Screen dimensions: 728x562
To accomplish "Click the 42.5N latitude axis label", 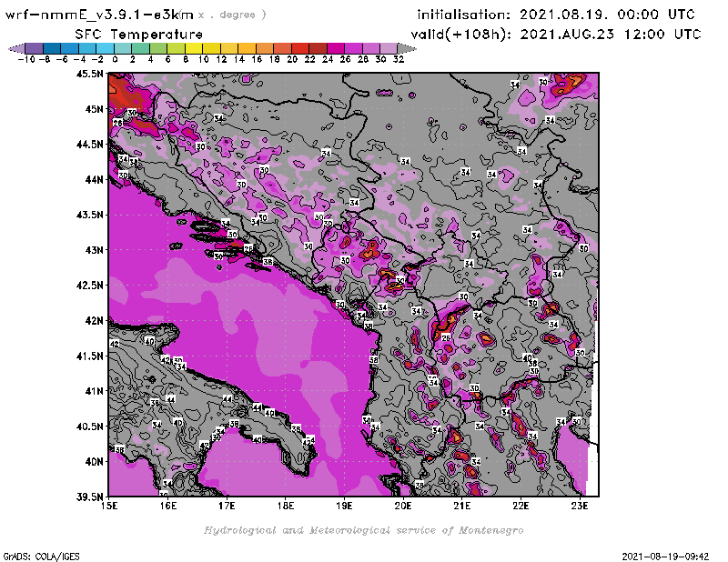I will click(x=89, y=286).
